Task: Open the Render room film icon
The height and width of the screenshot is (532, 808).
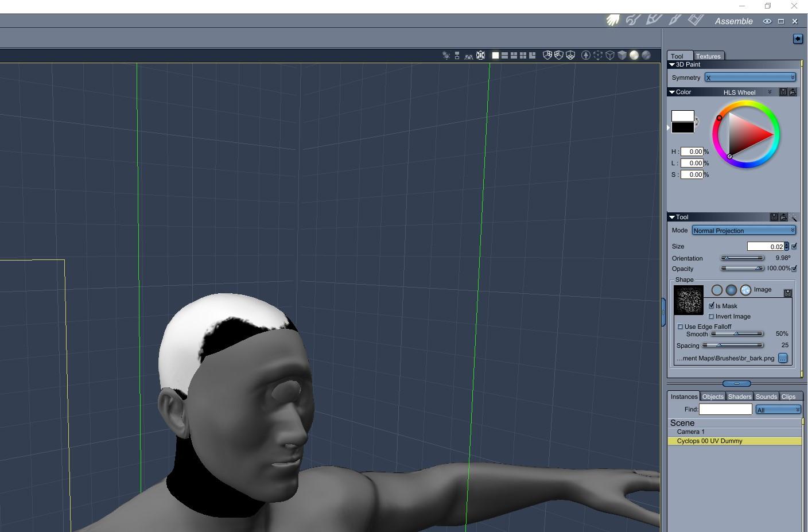Action: point(696,20)
